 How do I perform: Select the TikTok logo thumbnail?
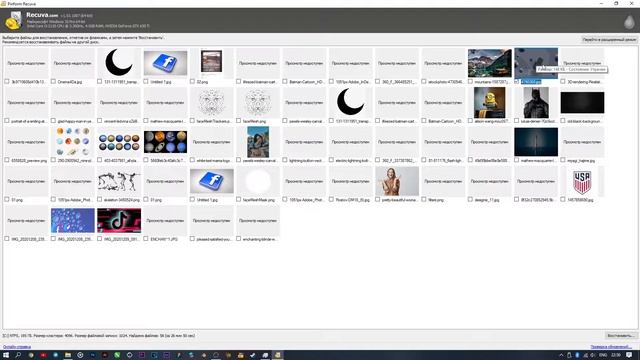pyautogui.click(x=119, y=220)
